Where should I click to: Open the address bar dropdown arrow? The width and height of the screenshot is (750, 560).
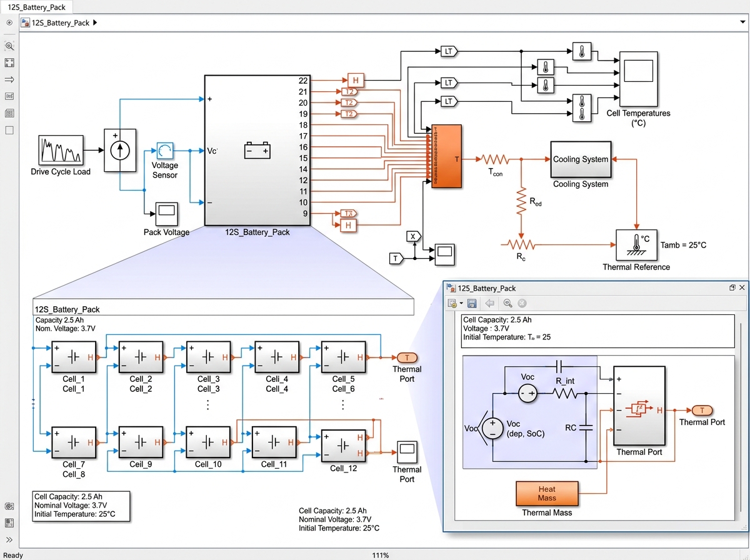(742, 22)
